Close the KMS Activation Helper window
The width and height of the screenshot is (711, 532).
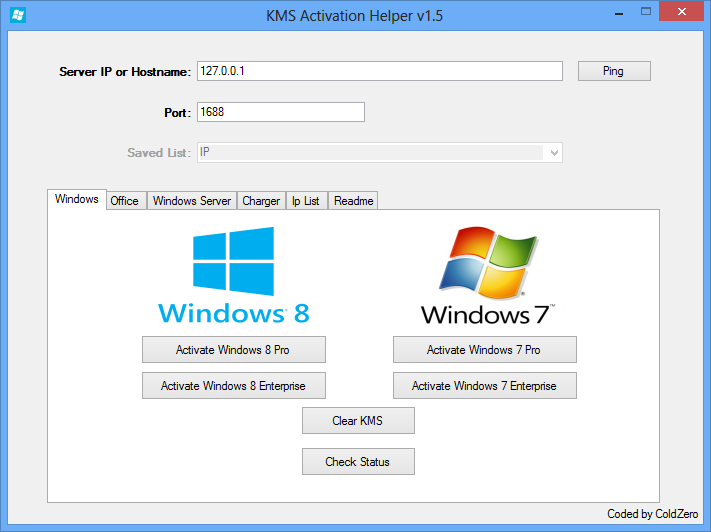682,12
